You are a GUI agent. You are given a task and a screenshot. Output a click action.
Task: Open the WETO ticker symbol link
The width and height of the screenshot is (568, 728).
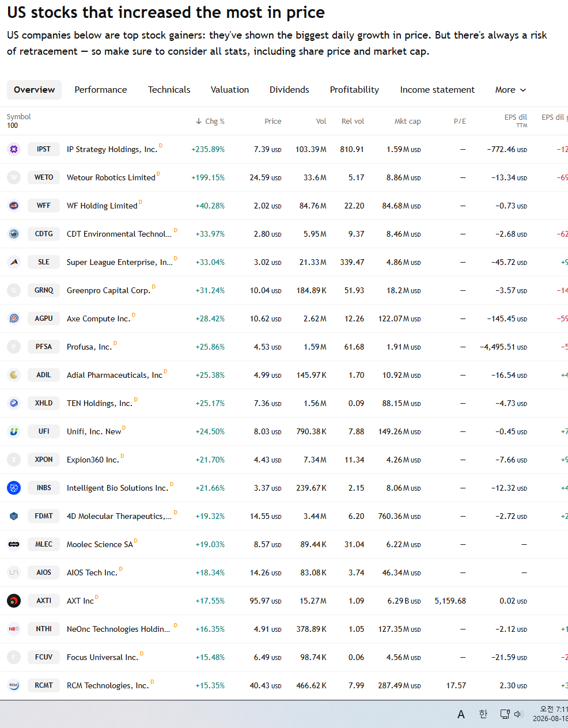pos(44,177)
